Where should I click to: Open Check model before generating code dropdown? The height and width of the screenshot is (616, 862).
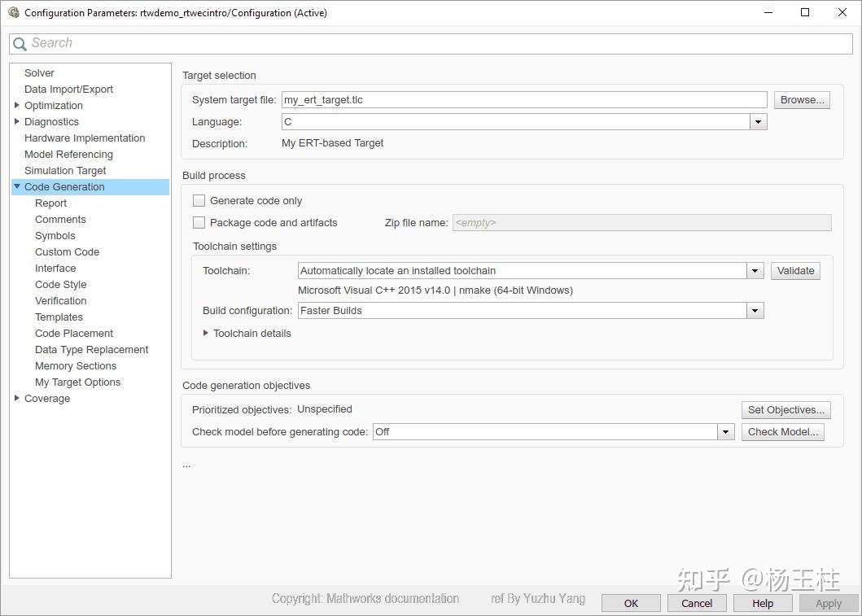[726, 432]
